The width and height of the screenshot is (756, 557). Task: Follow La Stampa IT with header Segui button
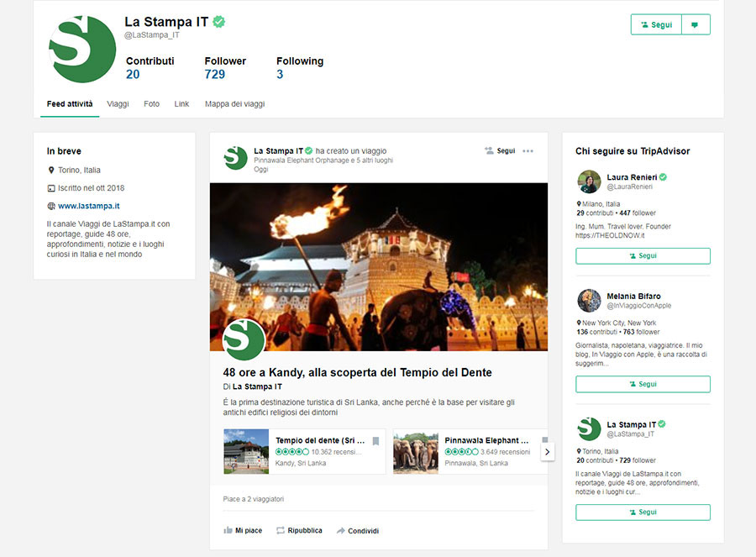click(x=656, y=24)
